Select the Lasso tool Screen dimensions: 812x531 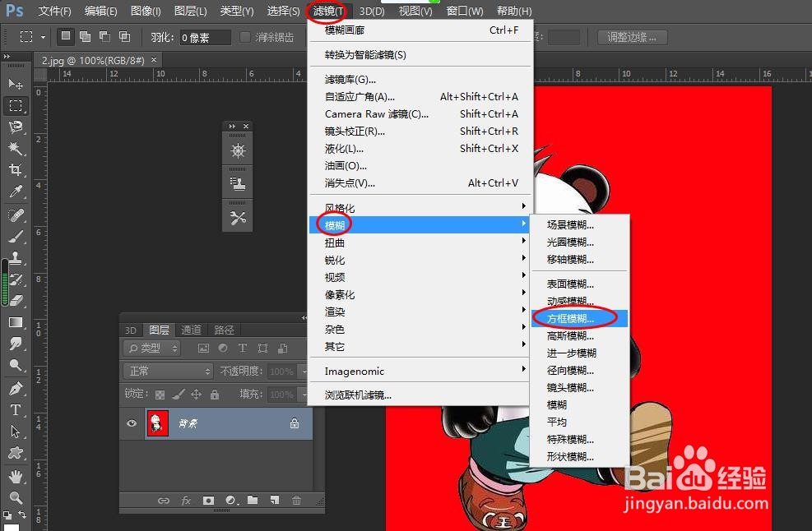(x=16, y=127)
